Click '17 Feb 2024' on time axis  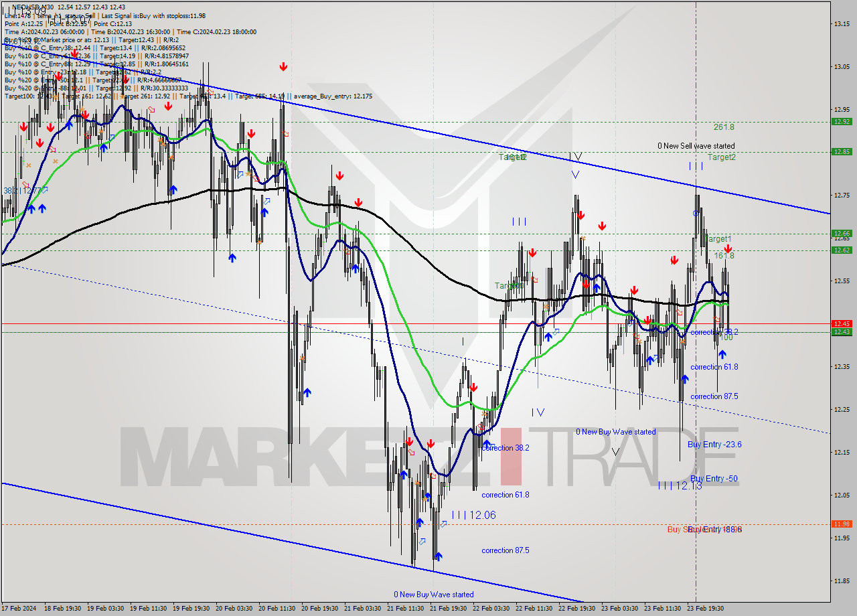click(x=19, y=609)
